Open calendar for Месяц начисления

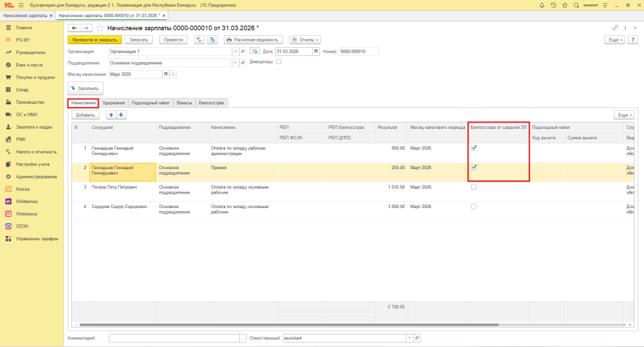166,74
